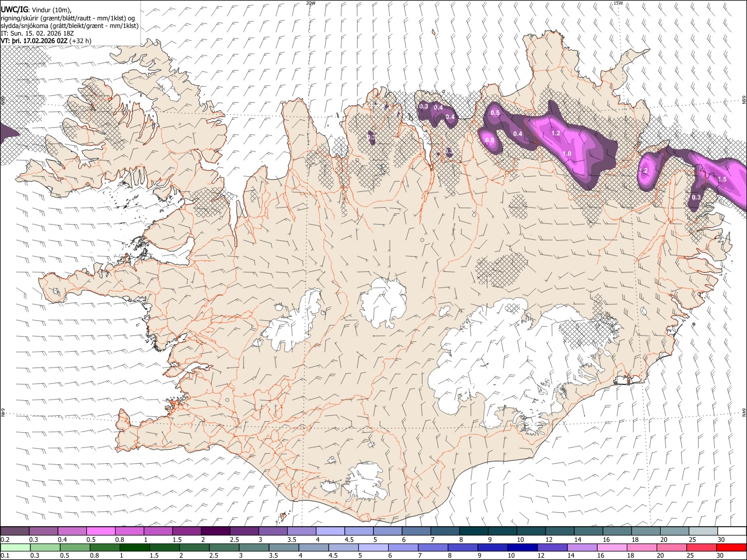This screenshot has width=747, height=560.
Task: Click the 'slydda/snjókoma' legend description line
Action: [x=69, y=25]
